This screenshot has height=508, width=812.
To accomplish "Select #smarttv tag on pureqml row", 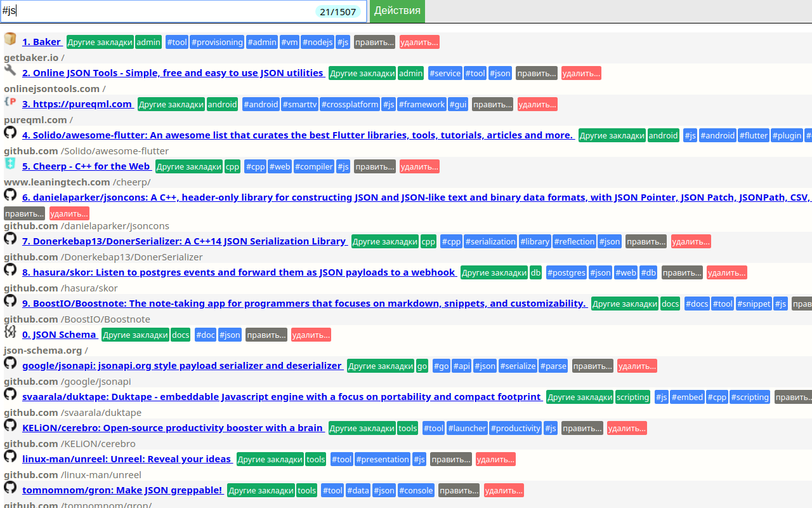I will 300,104.
